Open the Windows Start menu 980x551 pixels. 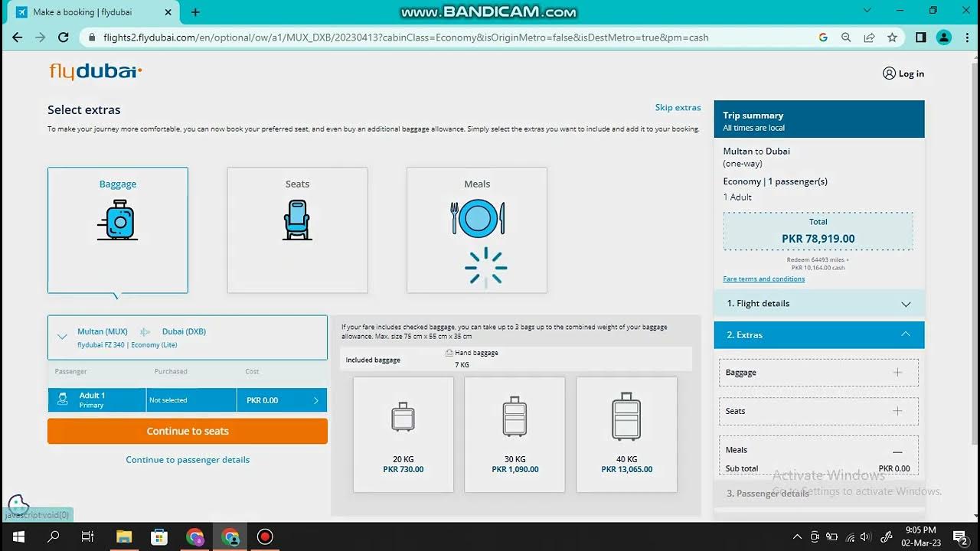[x=18, y=536]
